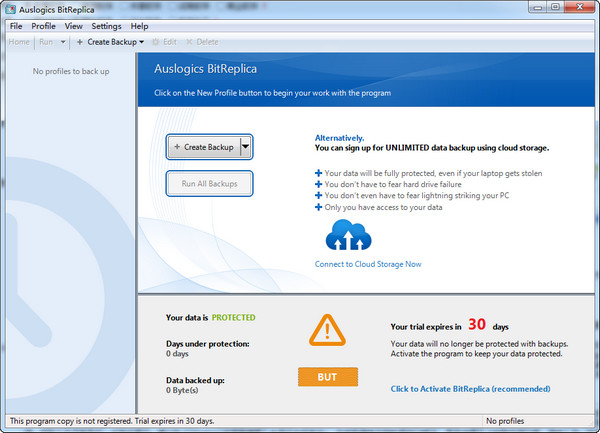
Task: Click the orange BUT button
Action: [328, 377]
